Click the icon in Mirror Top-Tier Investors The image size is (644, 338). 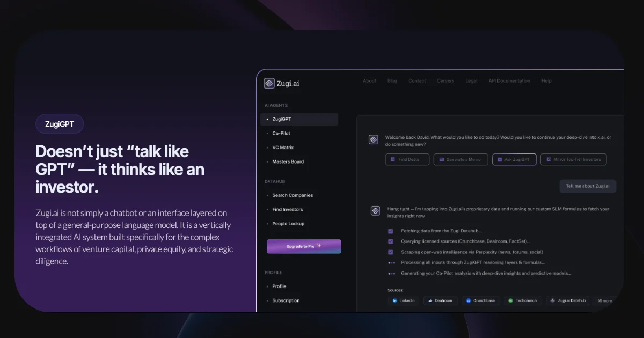coord(548,159)
